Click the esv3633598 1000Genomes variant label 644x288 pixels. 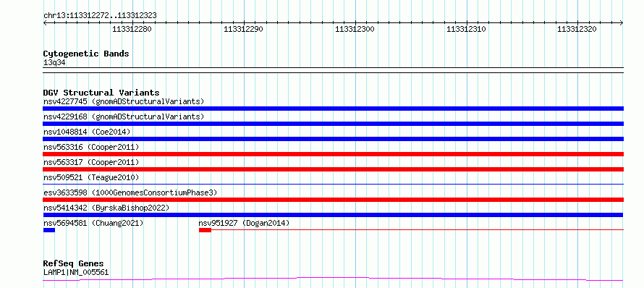coord(130,192)
